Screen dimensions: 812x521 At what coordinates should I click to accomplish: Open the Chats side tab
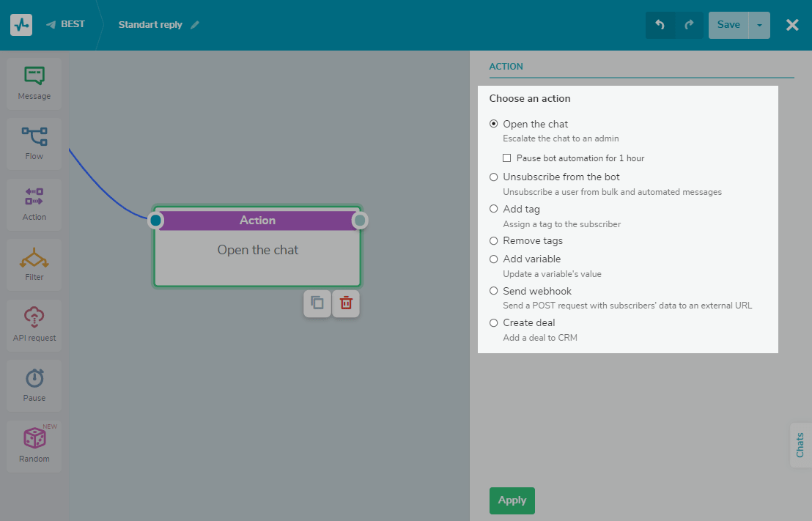click(800, 445)
